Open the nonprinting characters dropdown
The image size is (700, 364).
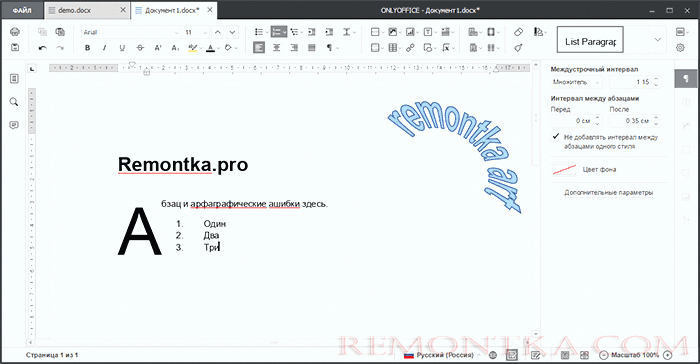(x=338, y=48)
